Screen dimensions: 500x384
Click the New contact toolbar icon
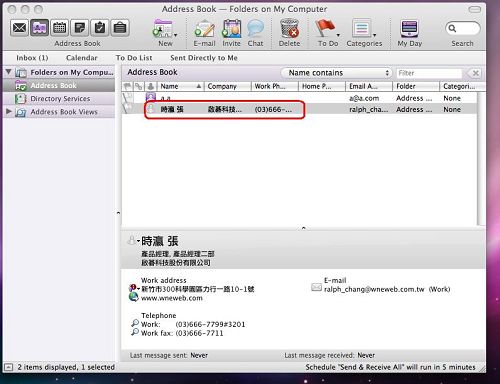pos(163,28)
